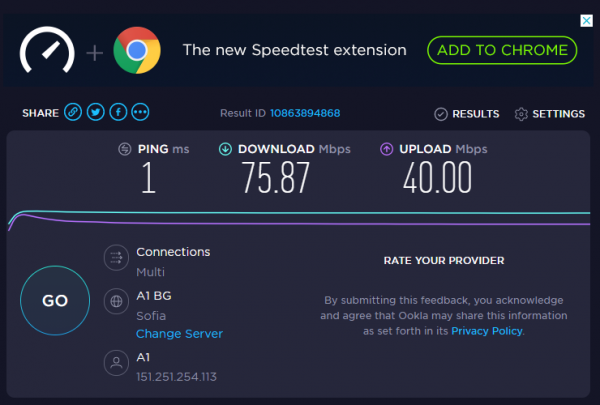Image resolution: width=600 pixels, height=405 pixels.
Task: Open more share options ellipsis icon
Action: click(140, 113)
